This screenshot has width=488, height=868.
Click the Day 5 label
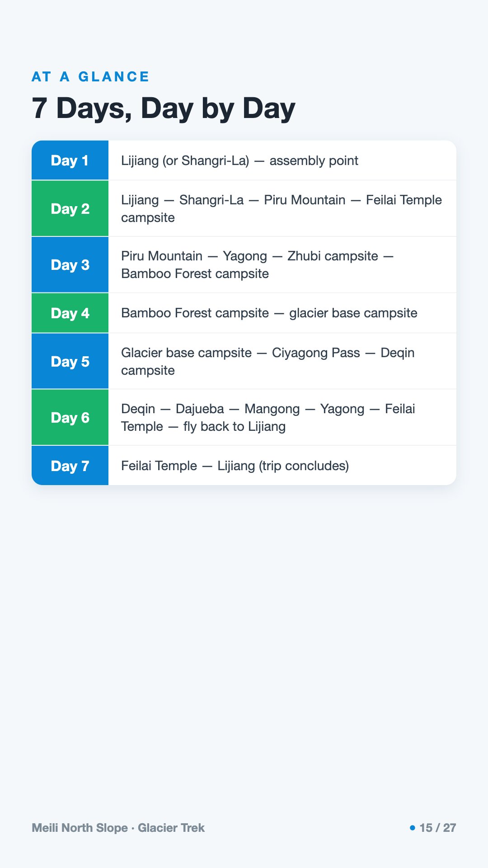click(70, 361)
